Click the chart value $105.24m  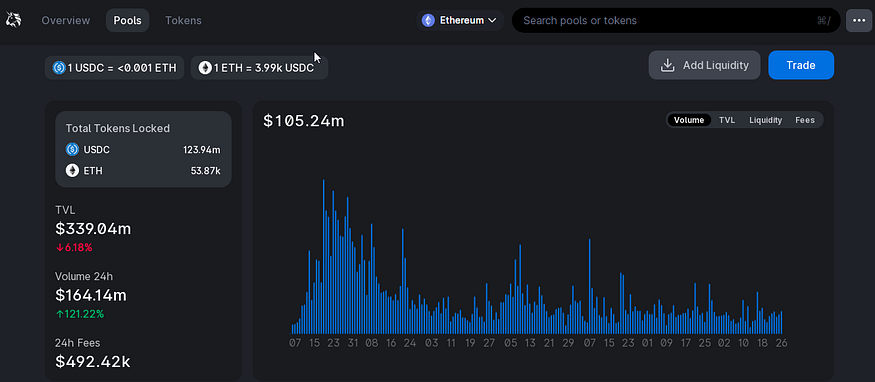coord(304,120)
